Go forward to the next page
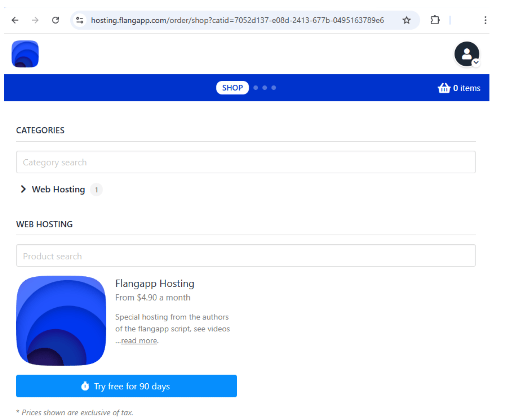Screen dimensions: 514x420 (x=35, y=20)
